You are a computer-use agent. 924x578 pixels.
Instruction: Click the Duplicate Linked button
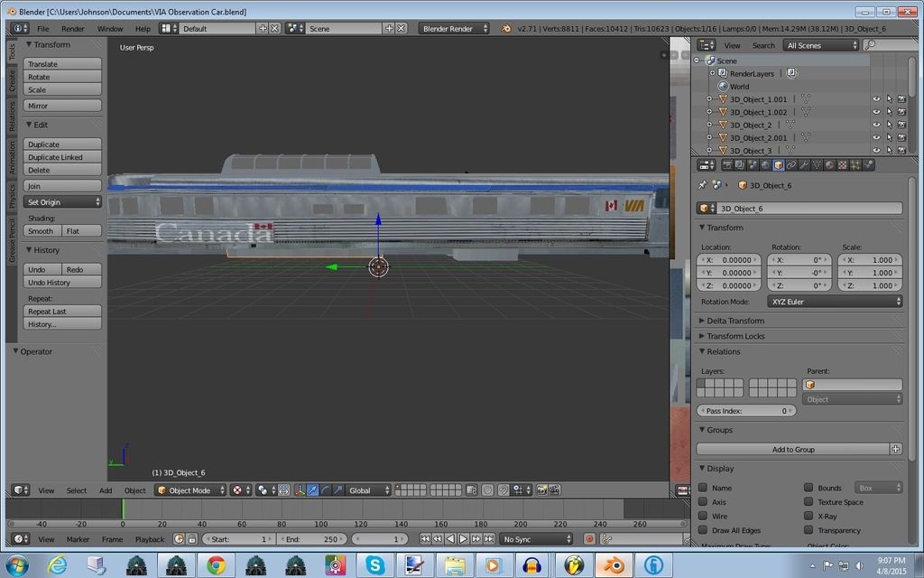(62, 157)
